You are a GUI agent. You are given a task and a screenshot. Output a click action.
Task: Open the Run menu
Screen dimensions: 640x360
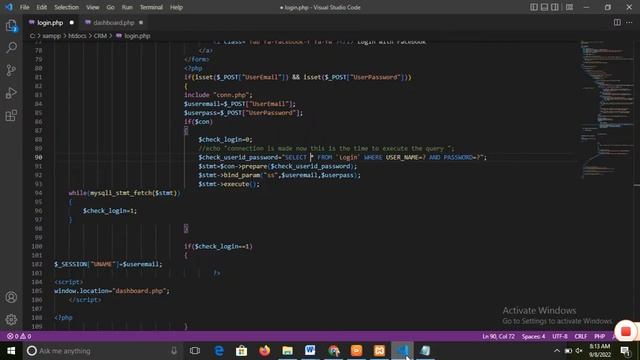point(127,7)
